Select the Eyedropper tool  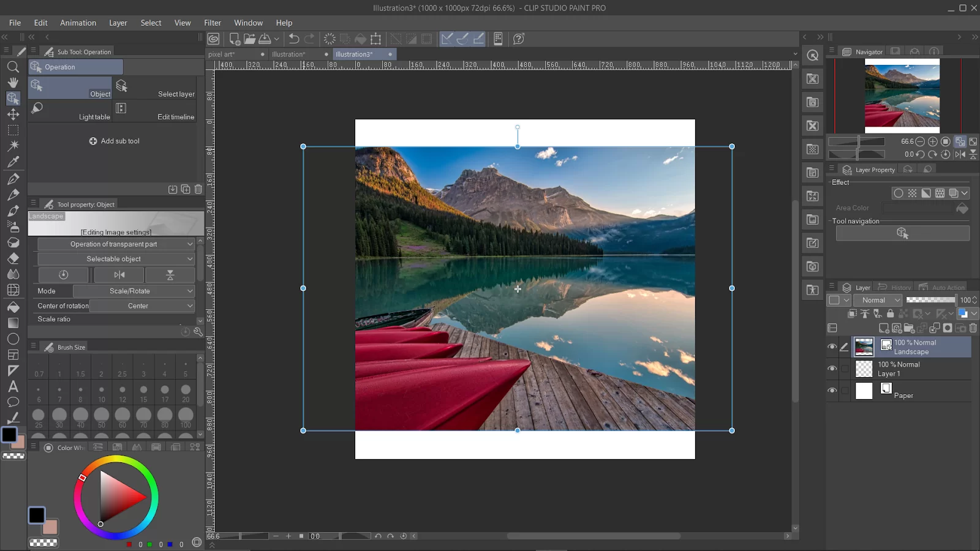[13, 162]
